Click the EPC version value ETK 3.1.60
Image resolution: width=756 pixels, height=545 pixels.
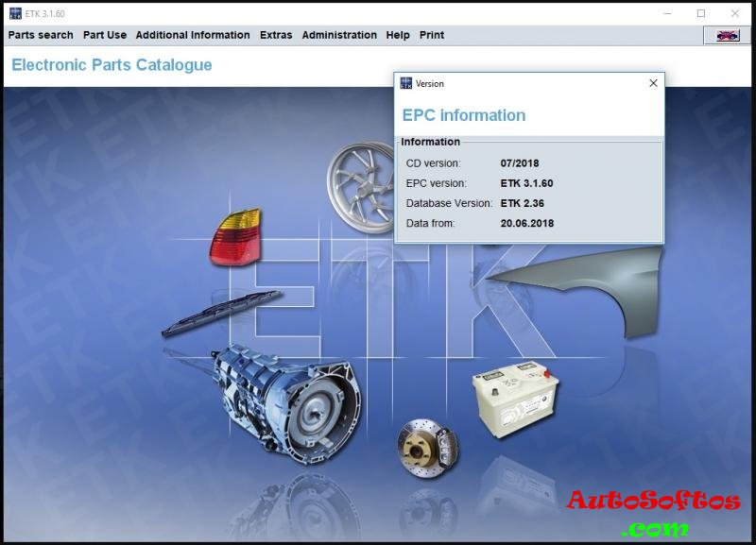[526, 183]
